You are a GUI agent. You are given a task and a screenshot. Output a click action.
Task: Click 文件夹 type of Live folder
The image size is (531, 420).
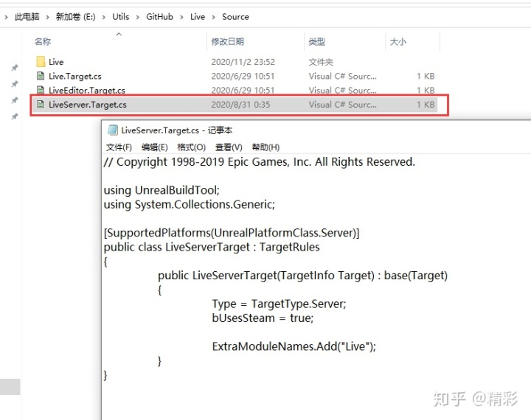[321, 62]
